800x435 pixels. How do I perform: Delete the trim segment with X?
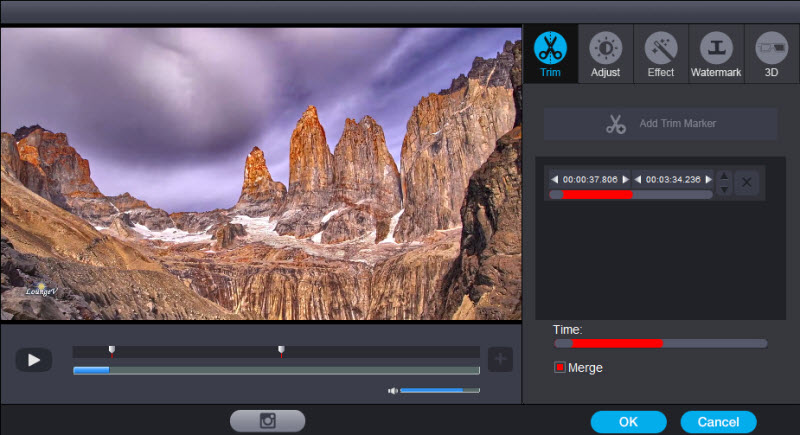point(747,182)
